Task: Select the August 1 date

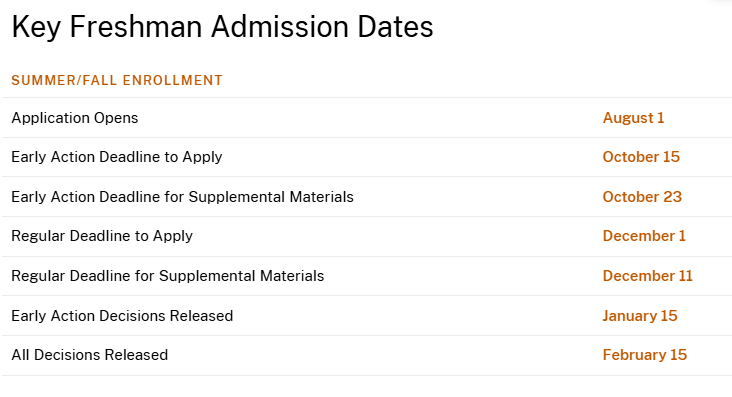Action: coord(633,118)
